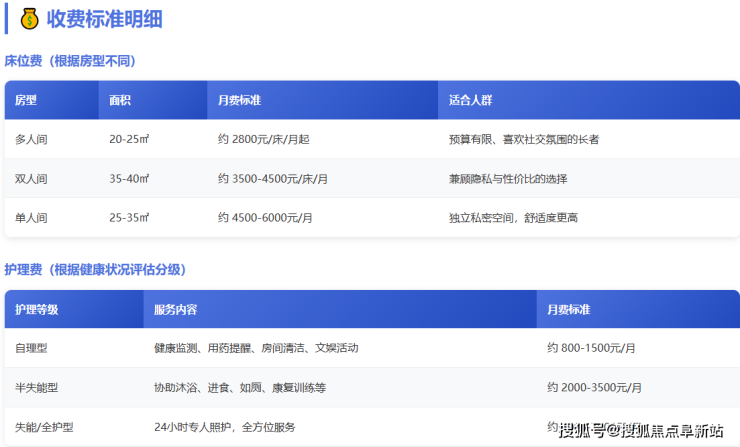
Task: Click the 房型 column header
Action: pyautogui.click(x=26, y=101)
